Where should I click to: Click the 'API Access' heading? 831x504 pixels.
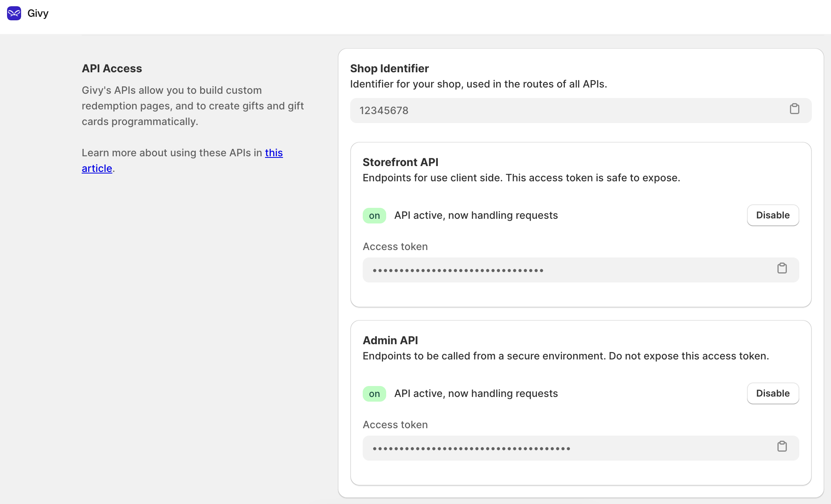(112, 68)
